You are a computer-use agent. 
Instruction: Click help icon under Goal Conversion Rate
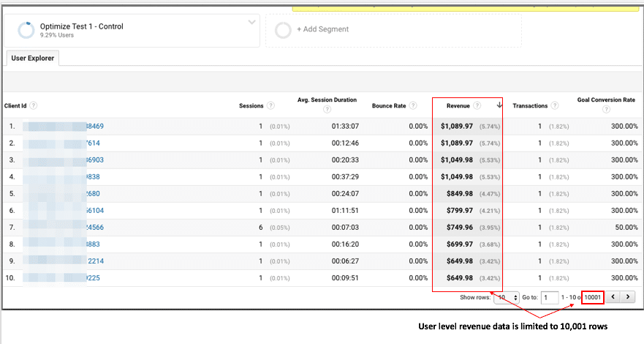(606, 110)
